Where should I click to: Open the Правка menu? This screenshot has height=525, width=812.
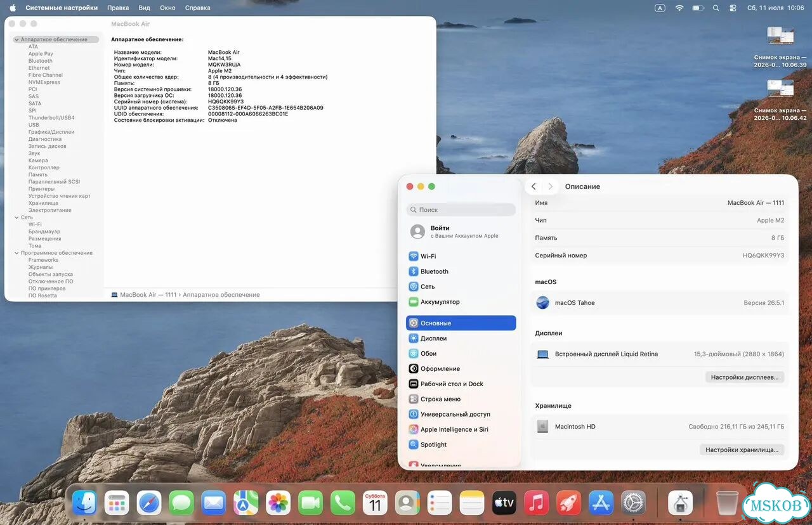(118, 8)
